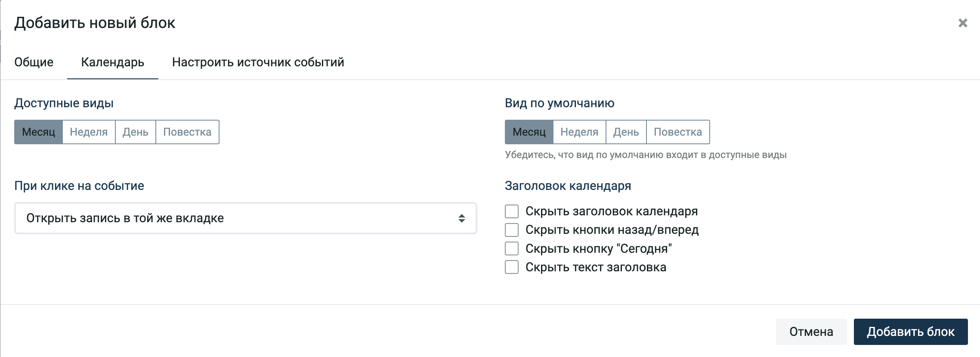Click the Добавить новый блок dialog title

[95, 23]
